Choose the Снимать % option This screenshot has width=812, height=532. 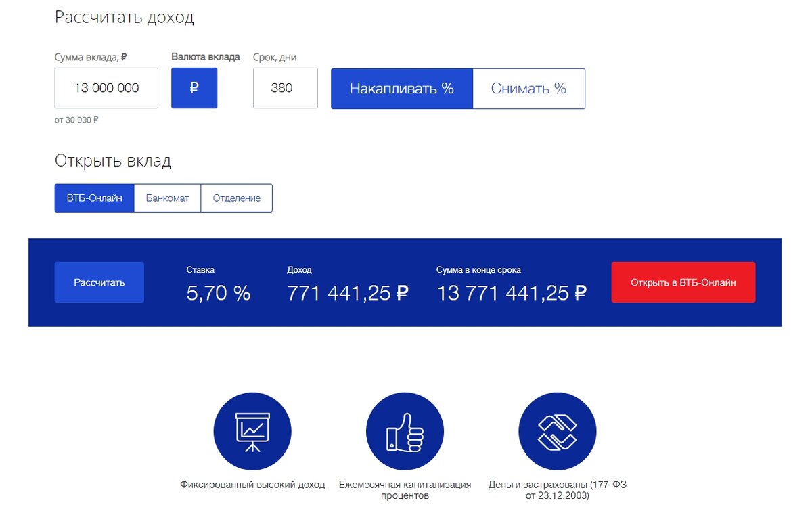(x=528, y=89)
